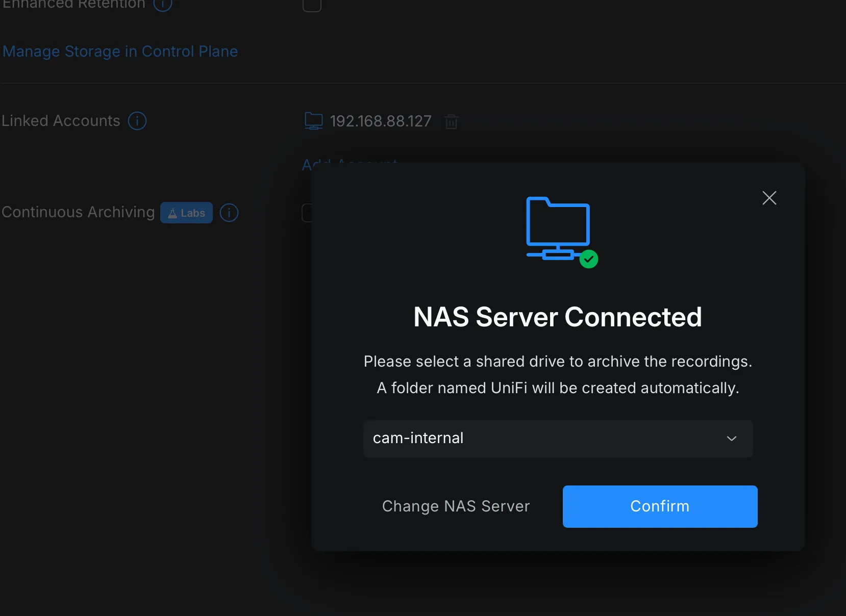Click Change NAS Server

[x=456, y=506]
